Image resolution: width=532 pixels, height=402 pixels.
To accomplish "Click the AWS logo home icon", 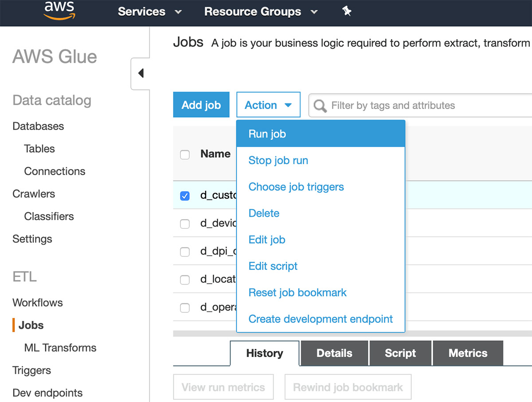I will 59,11.
